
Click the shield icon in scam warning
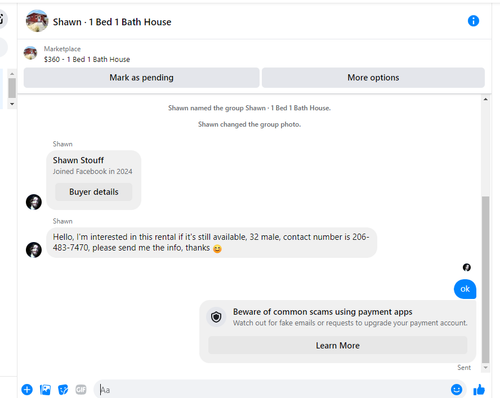[x=216, y=317]
